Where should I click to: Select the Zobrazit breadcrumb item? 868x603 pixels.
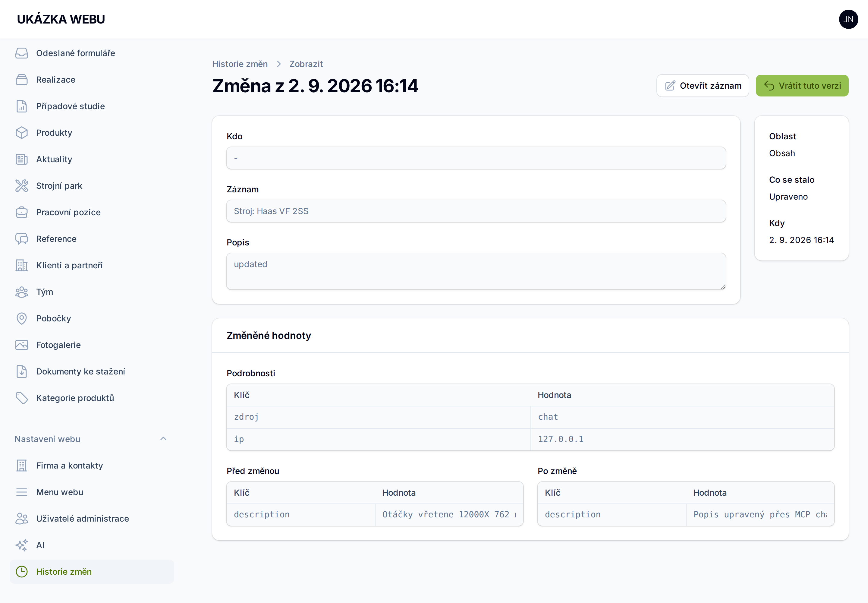click(x=306, y=64)
